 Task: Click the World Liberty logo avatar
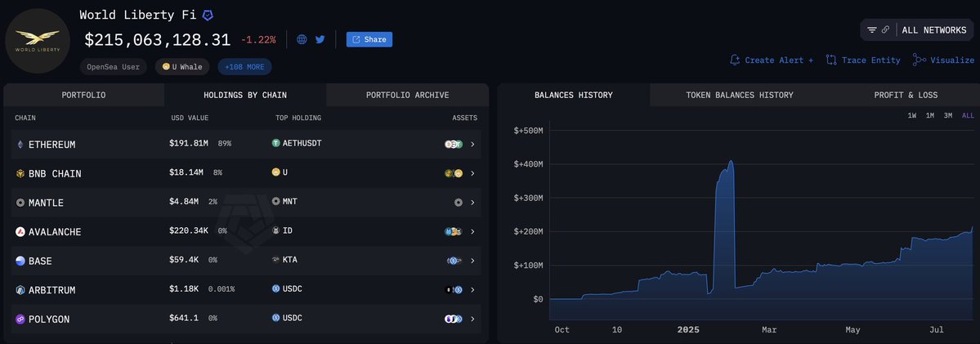coord(38,41)
